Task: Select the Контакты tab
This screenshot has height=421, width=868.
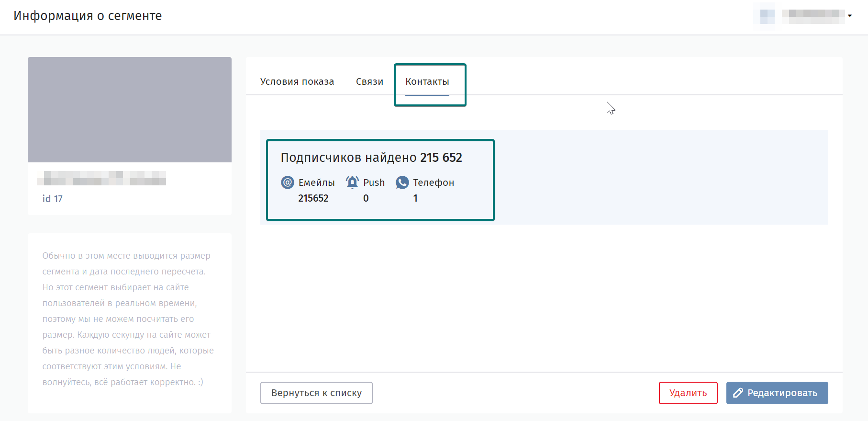Action: click(x=427, y=81)
